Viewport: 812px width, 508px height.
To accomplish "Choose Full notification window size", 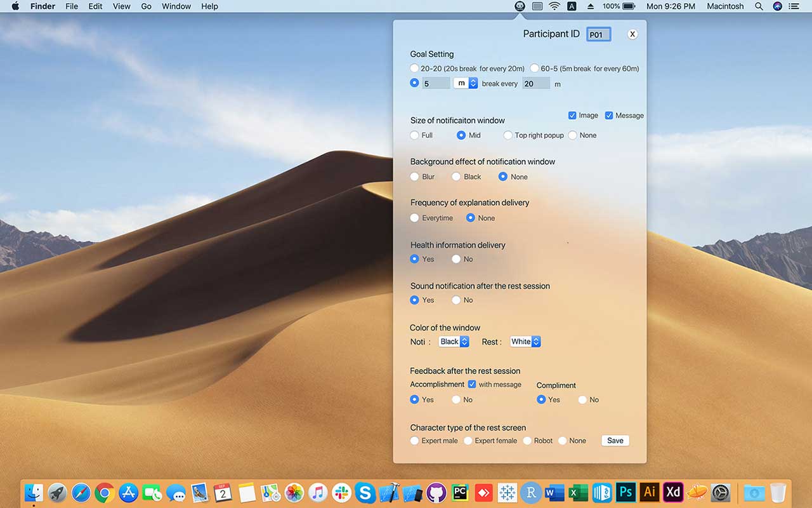I will point(414,135).
